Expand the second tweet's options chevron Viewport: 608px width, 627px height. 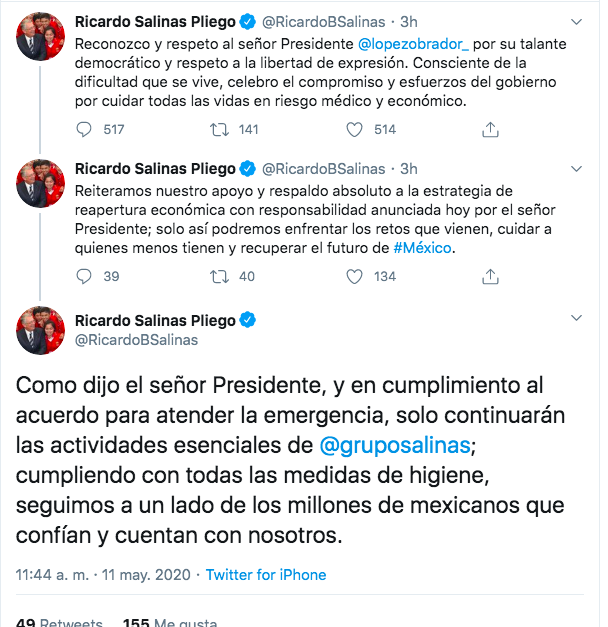[x=576, y=169]
